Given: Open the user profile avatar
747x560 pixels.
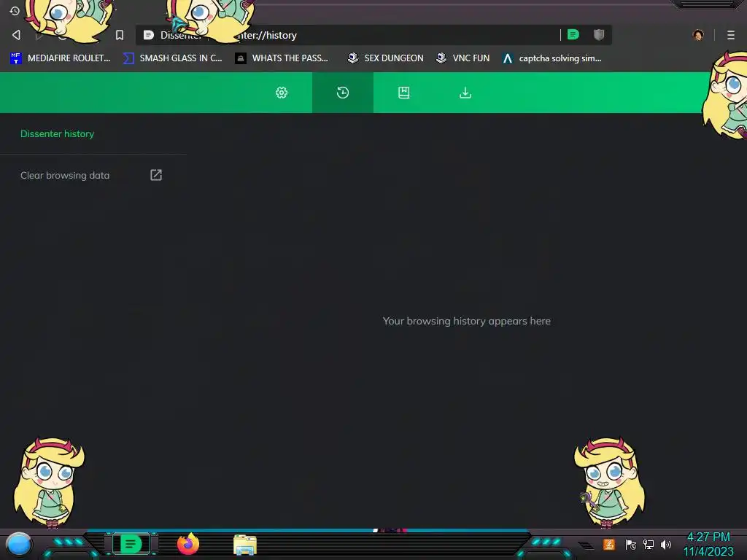Looking at the screenshot, I should coord(698,35).
